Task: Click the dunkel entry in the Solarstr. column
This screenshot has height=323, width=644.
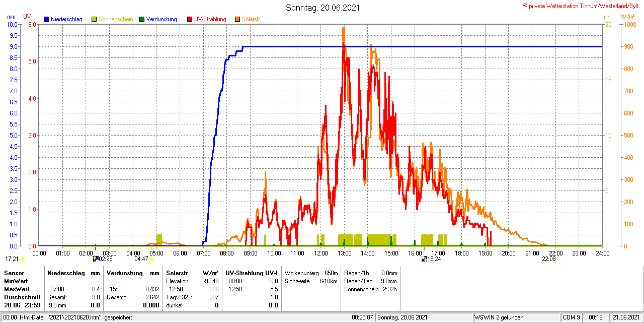Action: pyautogui.click(x=174, y=305)
